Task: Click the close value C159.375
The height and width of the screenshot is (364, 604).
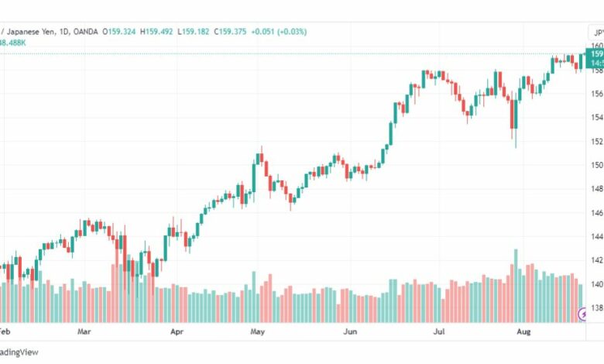Action: (230, 32)
